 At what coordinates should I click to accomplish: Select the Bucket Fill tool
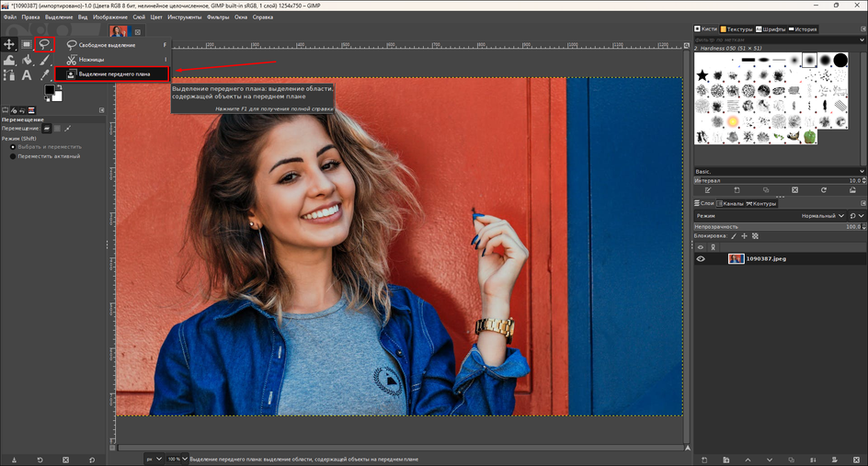[x=27, y=60]
